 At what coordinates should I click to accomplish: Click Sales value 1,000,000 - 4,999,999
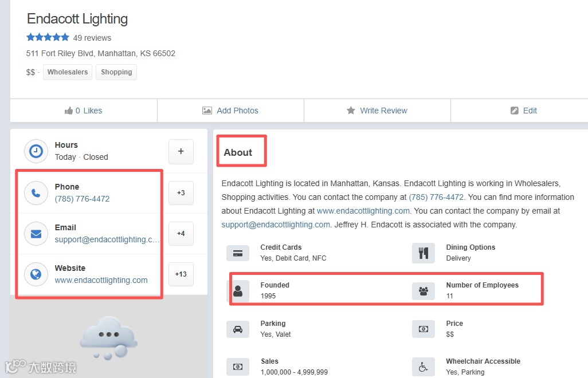click(294, 372)
